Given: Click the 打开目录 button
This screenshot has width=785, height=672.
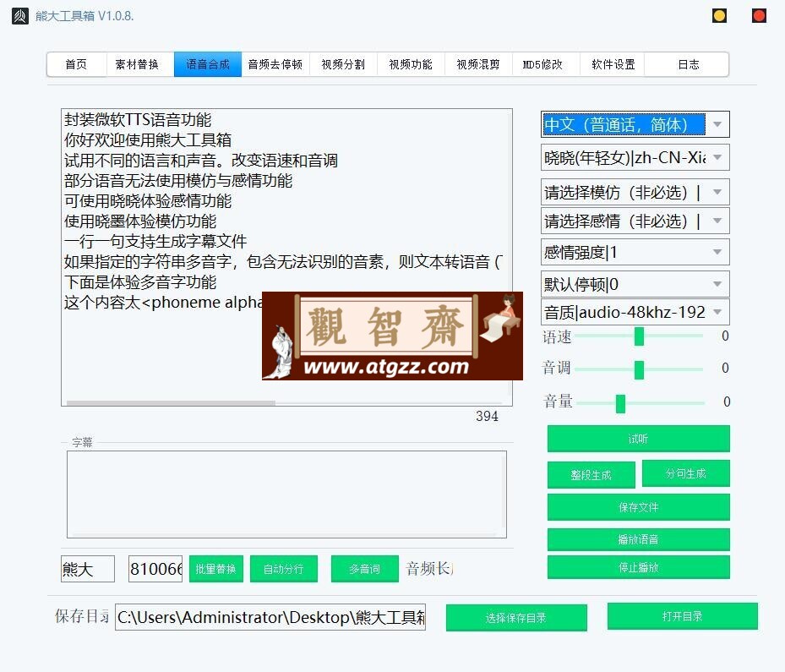Looking at the screenshot, I should pos(683,616).
